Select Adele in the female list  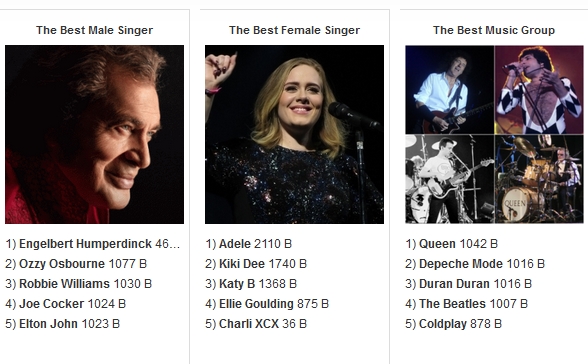(234, 244)
